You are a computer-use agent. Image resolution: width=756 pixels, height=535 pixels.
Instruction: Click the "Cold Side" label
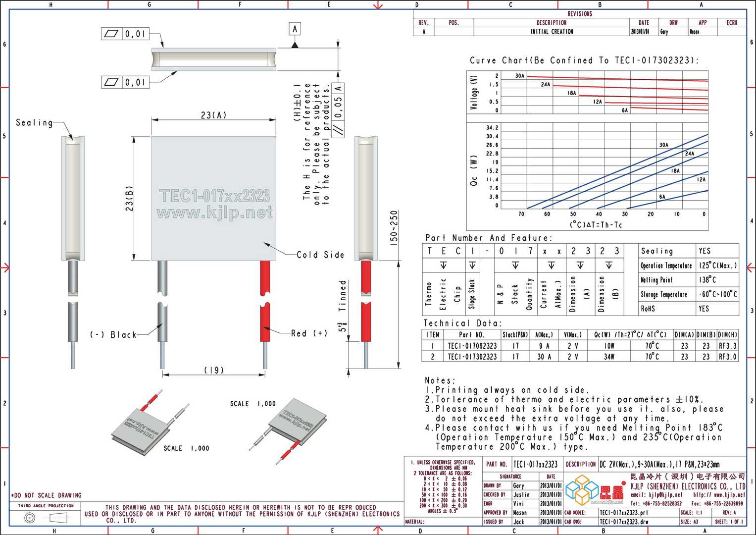coord(320,255)
